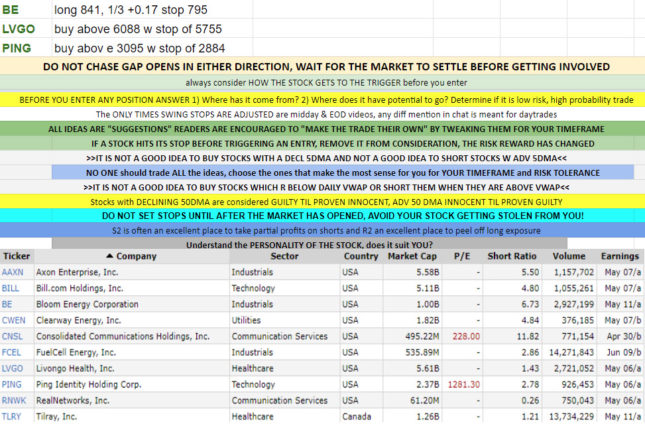The image size is (645, 424).
Task: Select Bloom Energy Corporation cell
Action: coord(132,304)
